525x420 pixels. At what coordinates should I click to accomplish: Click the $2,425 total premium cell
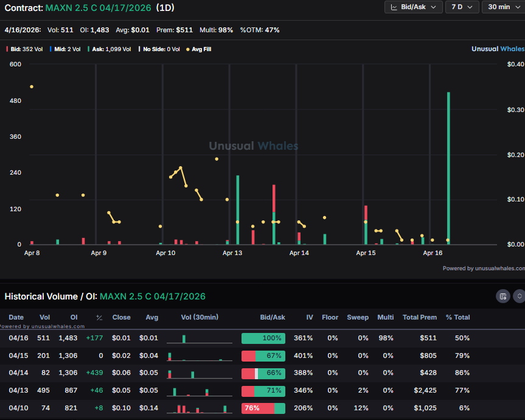tap(425, 390)
